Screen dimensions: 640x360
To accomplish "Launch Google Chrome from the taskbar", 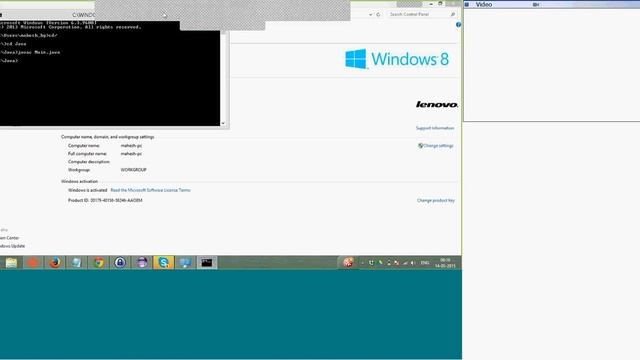I will click(98, 262).
